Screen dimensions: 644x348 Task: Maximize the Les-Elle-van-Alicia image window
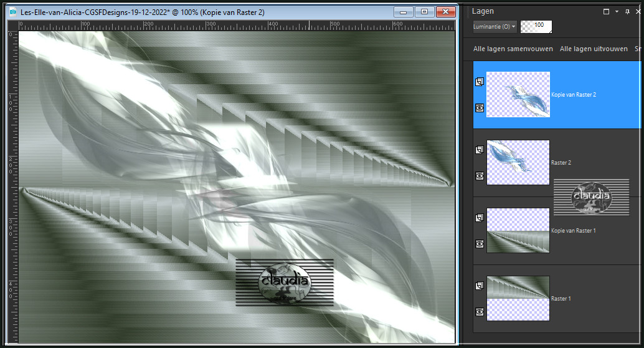click(x=424, y=12)
